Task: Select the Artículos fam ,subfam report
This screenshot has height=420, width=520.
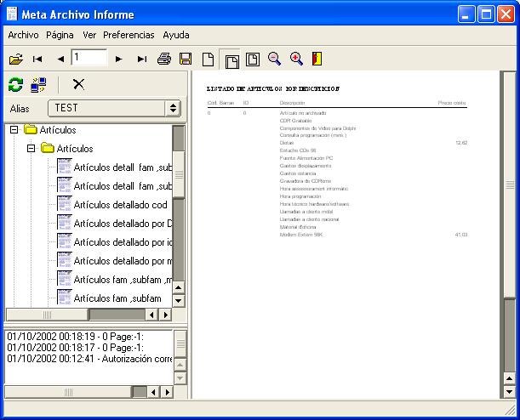Action: click(117, 298)
